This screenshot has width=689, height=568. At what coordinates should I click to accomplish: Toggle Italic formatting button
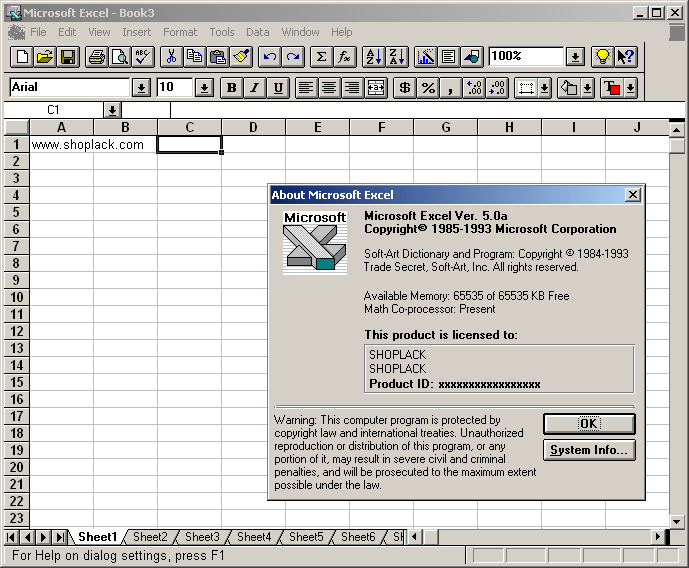254,88
